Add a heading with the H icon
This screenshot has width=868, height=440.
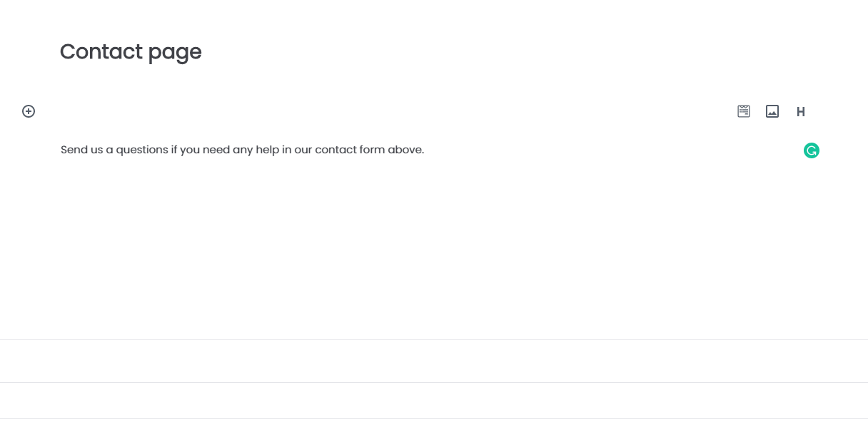click(801, 112)
